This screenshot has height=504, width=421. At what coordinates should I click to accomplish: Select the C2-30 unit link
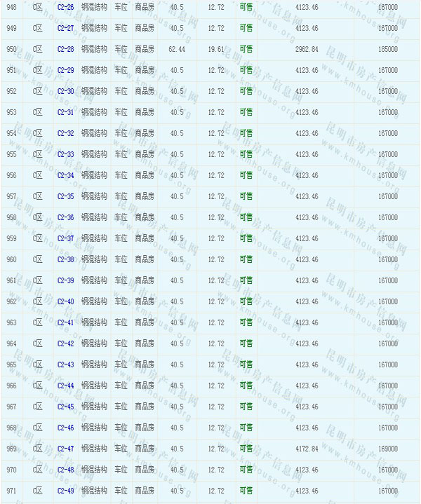(x=65, y=91)
